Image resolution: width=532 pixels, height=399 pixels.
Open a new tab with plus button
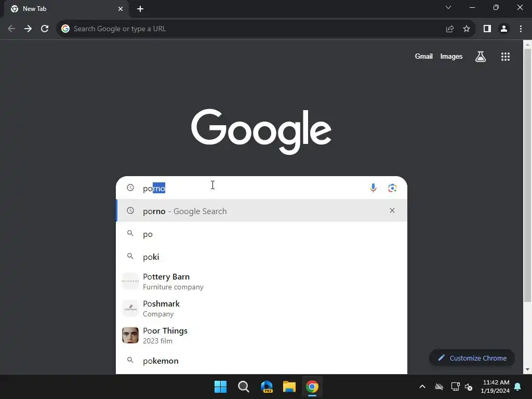point(140,9)
